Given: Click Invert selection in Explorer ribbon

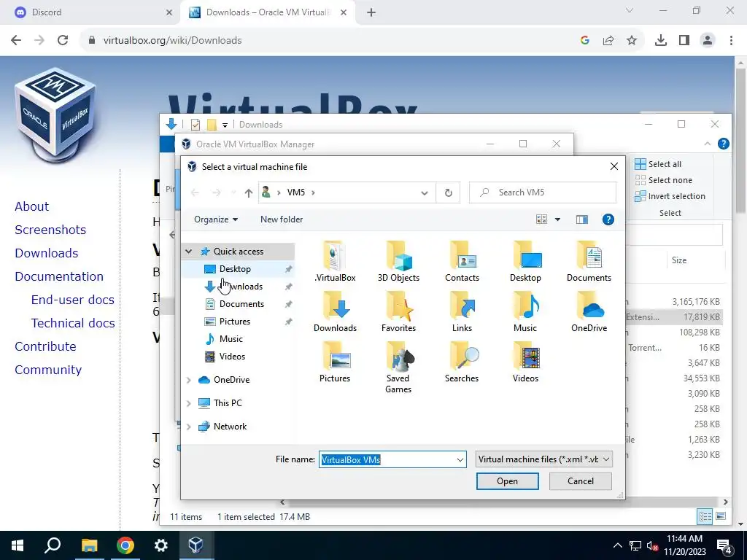Looking at the screenshot, I should (x=670, y=196).
